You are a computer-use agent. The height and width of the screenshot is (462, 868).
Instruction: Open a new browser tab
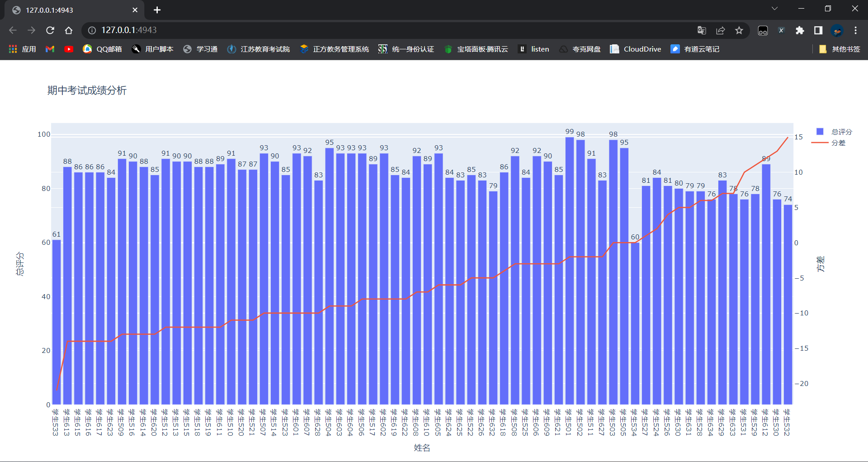click(x=157, y=10)
